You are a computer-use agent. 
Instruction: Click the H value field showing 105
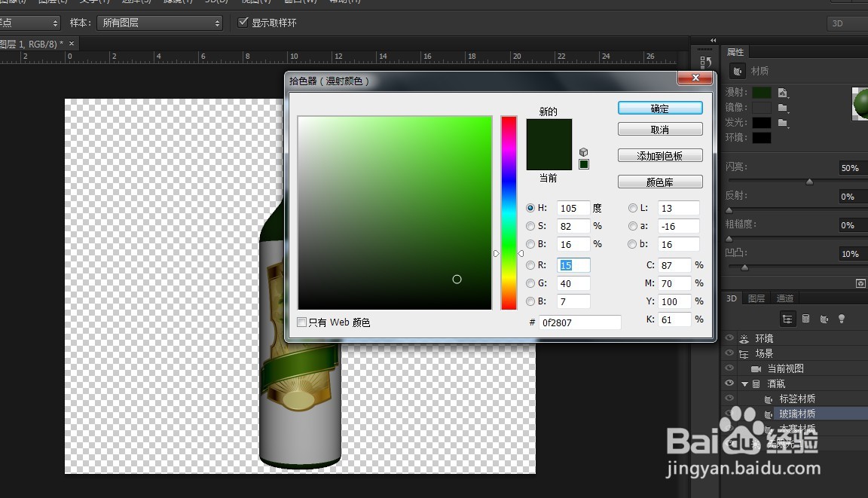[x=573, y=208]
